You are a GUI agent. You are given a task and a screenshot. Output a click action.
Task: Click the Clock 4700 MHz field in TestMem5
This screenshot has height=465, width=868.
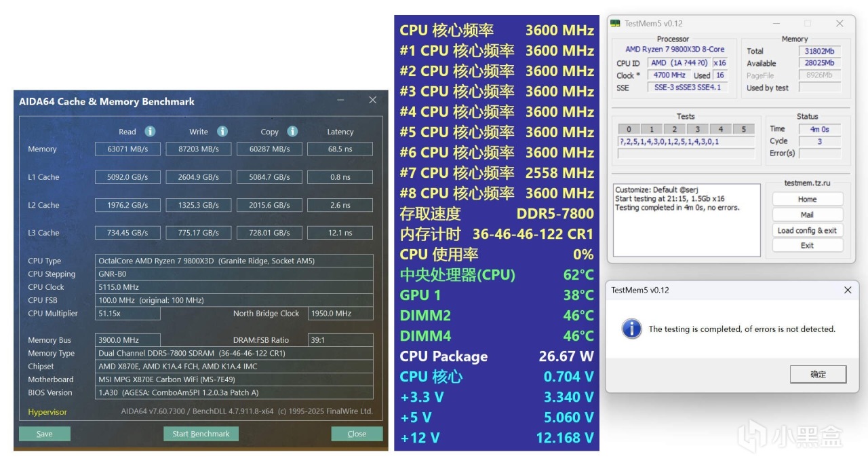coord(669,75)
